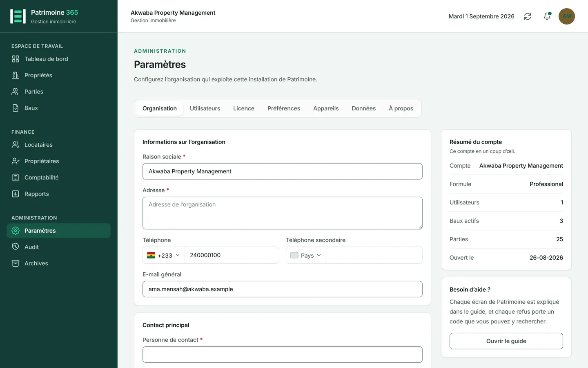Click the Compte value Akwaba Property Management
The height and width of the screenshot is (368, 588).
tap(521, 166)
